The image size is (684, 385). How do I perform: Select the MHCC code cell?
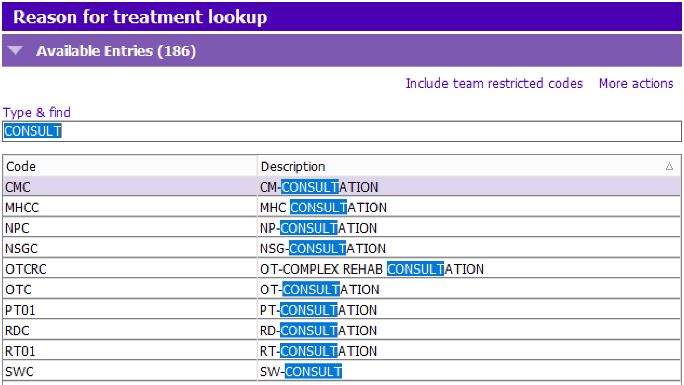pos(130,208)
